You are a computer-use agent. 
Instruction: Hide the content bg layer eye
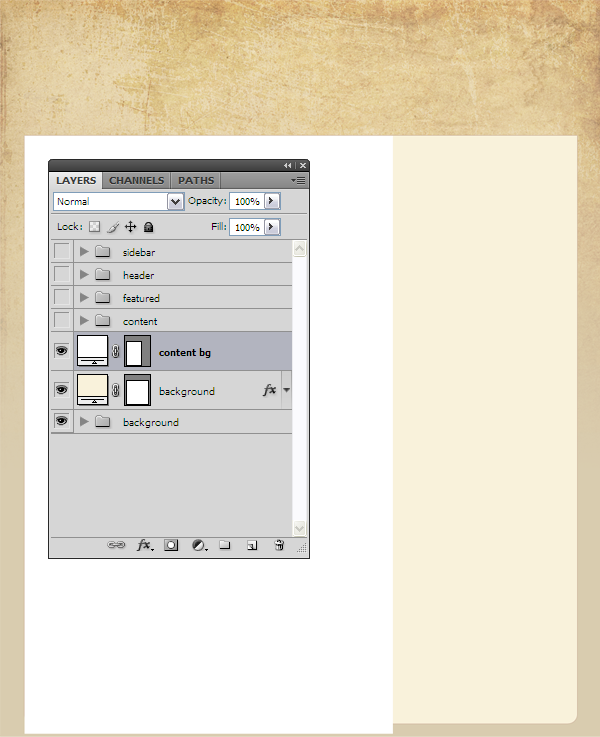pyautogui.click(x=62, y=351)
